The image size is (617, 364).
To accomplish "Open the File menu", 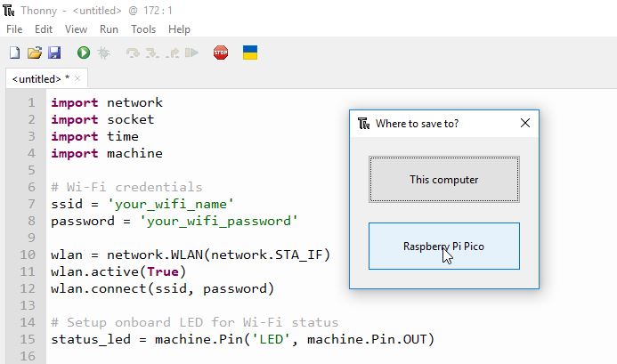I will point(14,29).
